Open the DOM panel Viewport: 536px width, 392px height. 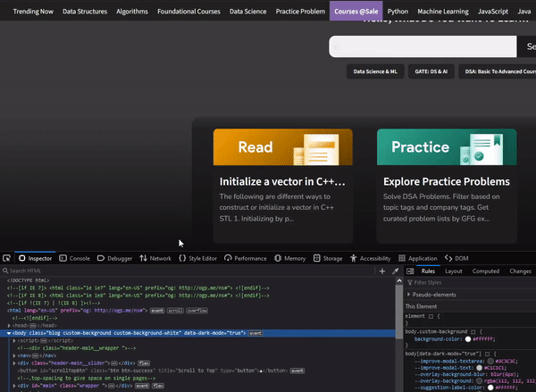click(x=456, y=258)
